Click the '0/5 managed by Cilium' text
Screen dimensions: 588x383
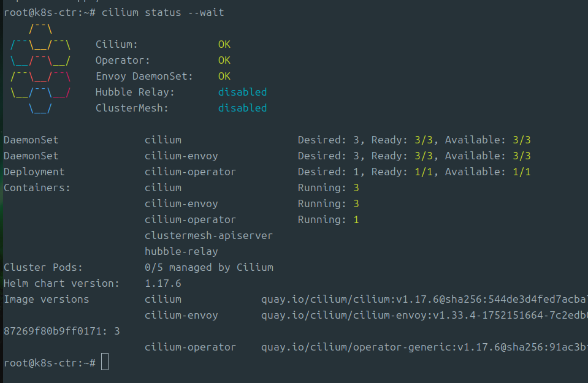[x=209, y=268]
